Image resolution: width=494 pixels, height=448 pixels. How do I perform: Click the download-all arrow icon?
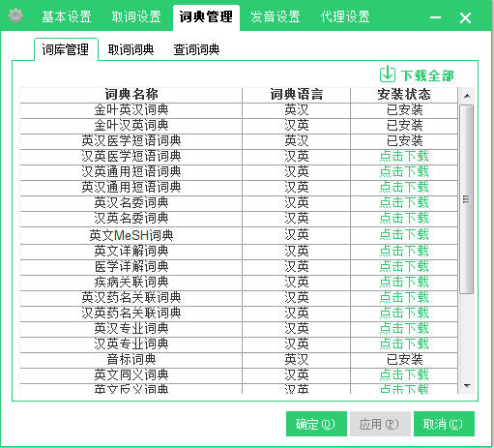pyautogui.click(x=387, y=75)
